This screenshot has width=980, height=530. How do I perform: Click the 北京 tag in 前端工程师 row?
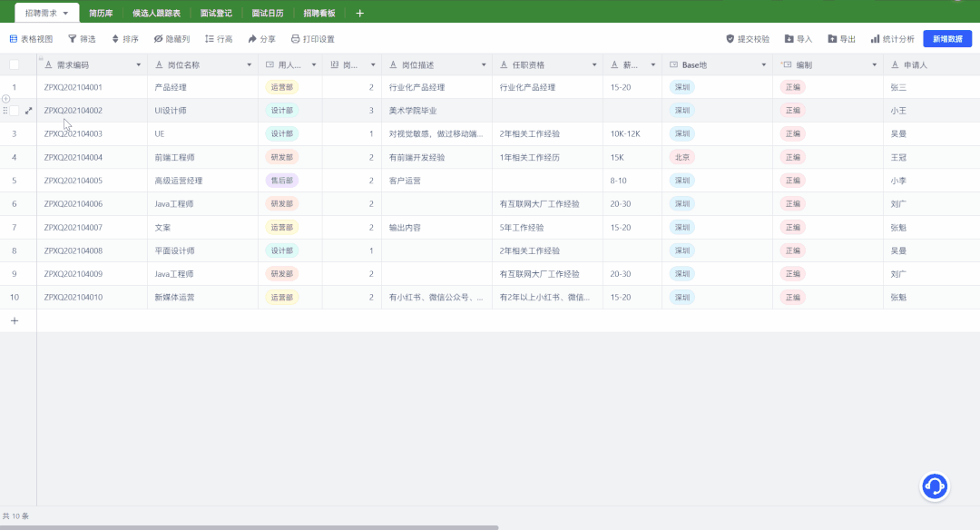pos(681,158)
